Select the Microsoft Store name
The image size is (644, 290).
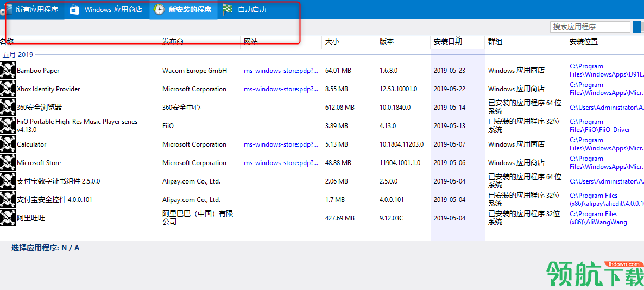(x=39, y=163)
